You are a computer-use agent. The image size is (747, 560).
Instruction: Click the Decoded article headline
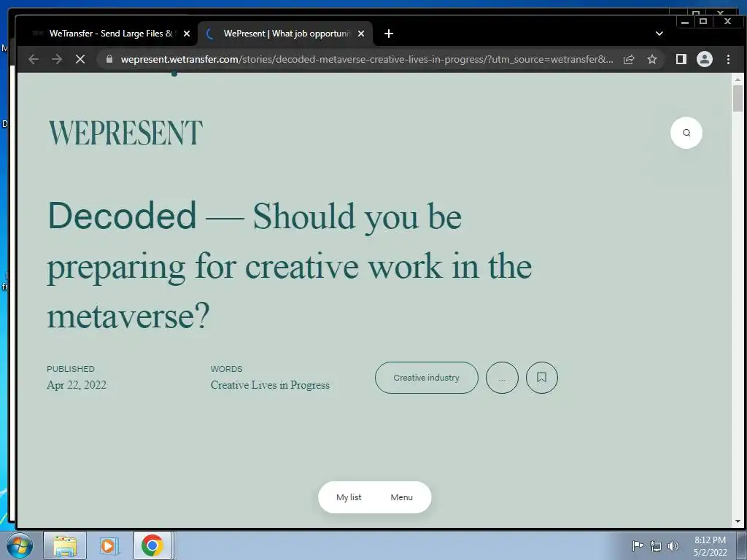(289, 265)
